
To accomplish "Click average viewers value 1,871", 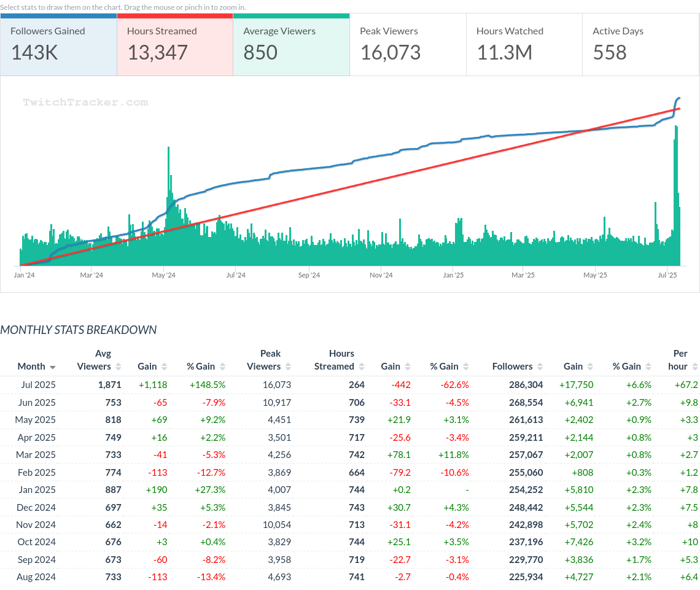I will click(110, 385).
